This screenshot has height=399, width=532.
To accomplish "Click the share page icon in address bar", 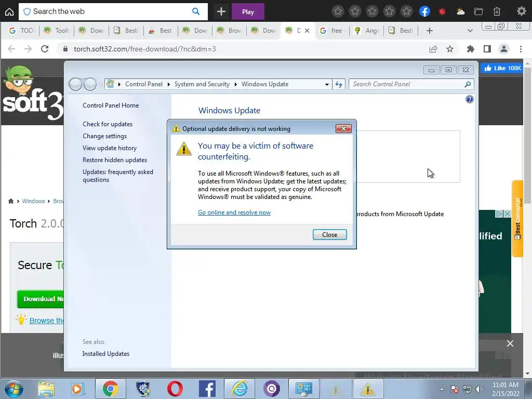I will pyautogui.click(x=433, y=49).
